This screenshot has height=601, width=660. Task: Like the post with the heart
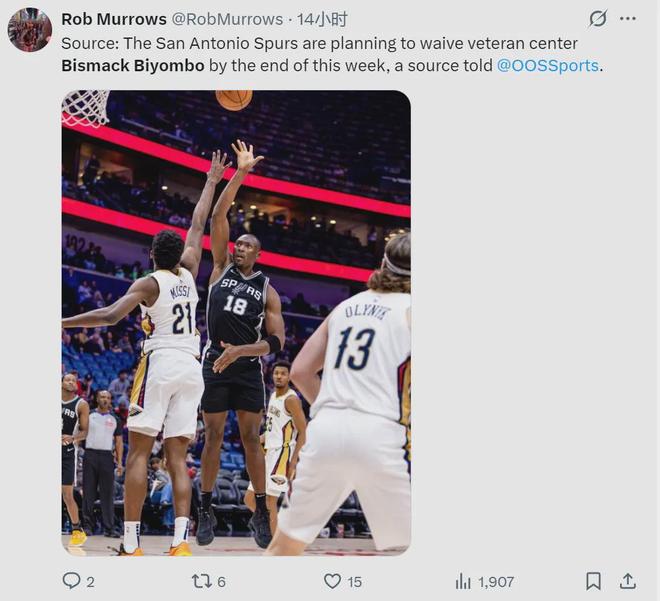(332, 581)
